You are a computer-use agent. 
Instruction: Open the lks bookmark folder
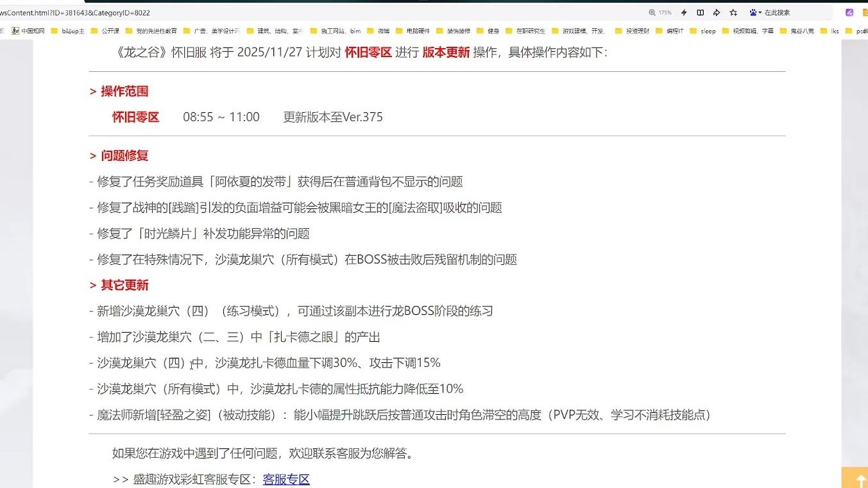tap(830, 30)
